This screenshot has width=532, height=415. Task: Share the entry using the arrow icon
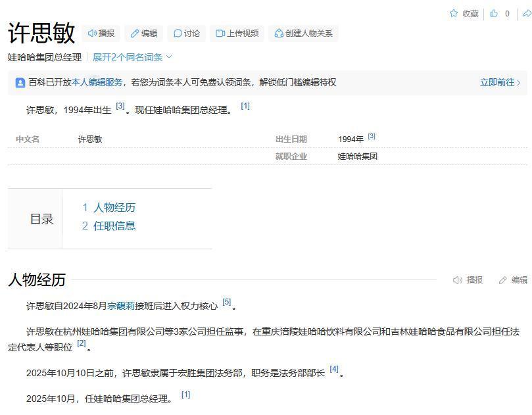(527, 14)
